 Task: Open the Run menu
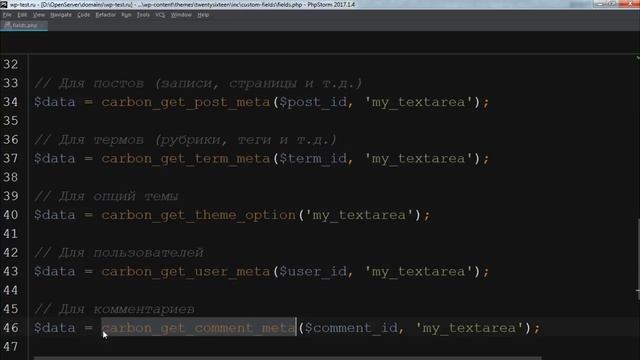coord(127,15)
